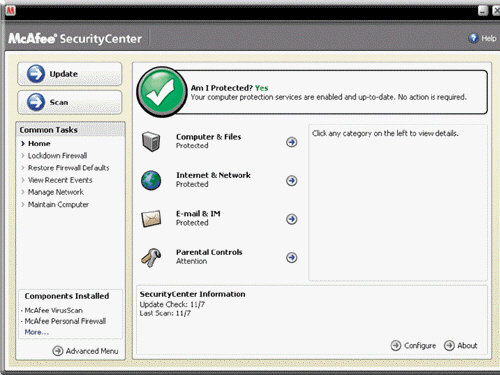Click the Components Installed heading
This screenshot has width=500, height=375.
click(67, 296)
